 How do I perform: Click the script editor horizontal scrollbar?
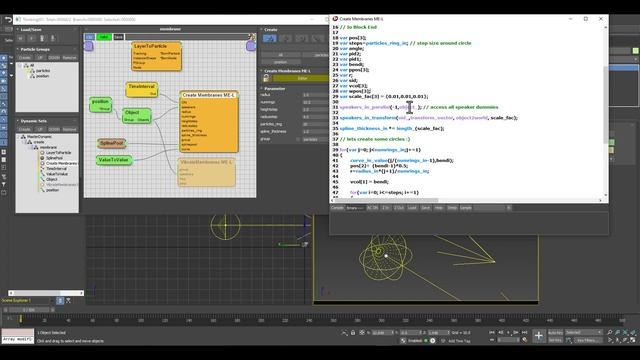387,200
